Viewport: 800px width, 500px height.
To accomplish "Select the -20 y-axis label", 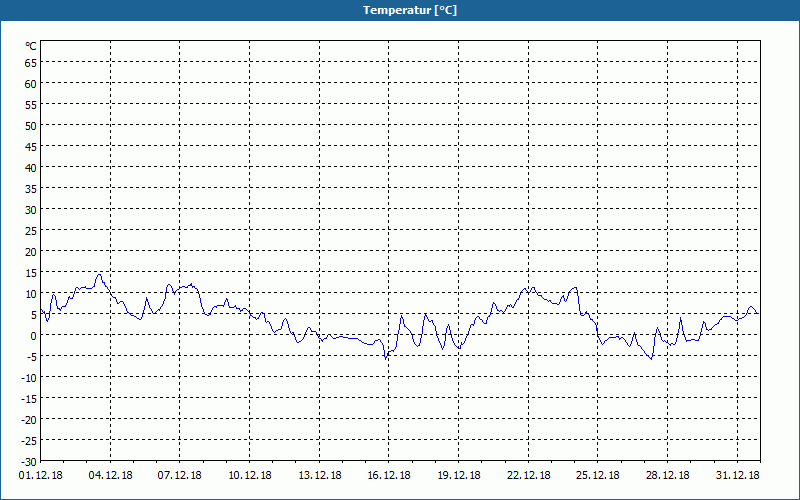I will (29, 420).
